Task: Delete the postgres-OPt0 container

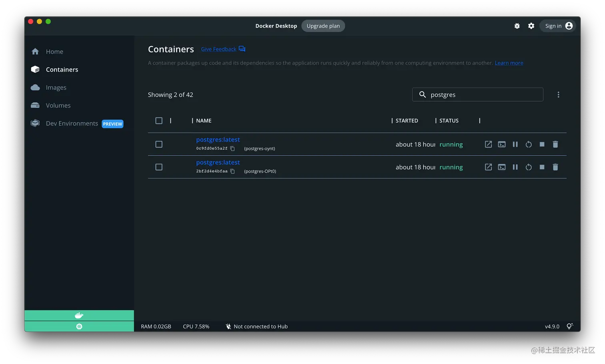Action: (x=555, y=167)
